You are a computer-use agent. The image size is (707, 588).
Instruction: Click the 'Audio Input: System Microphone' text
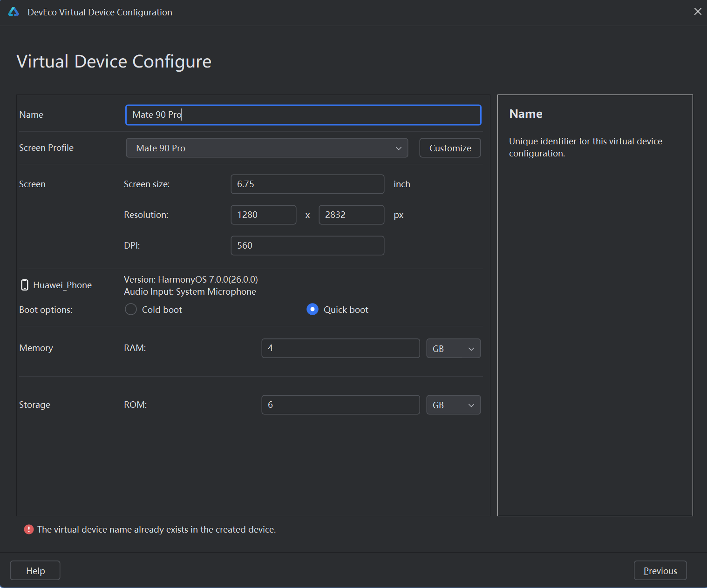[190, 292]
